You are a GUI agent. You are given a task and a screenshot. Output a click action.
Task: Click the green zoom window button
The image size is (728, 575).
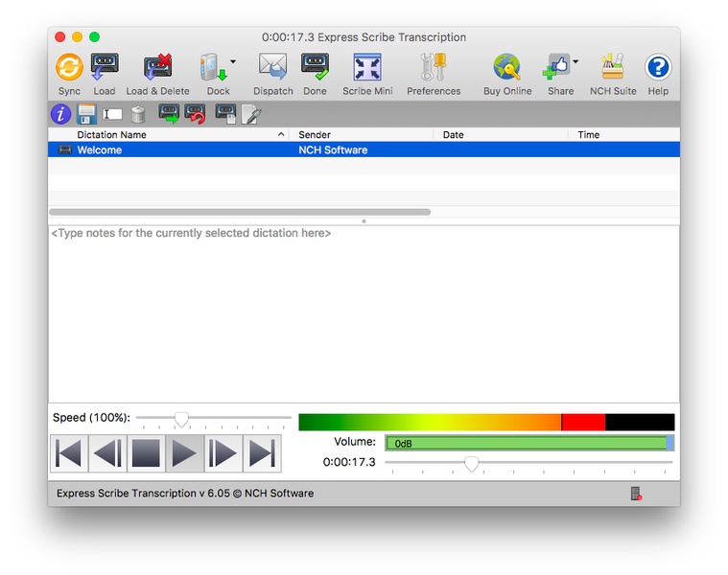[94, 36]
